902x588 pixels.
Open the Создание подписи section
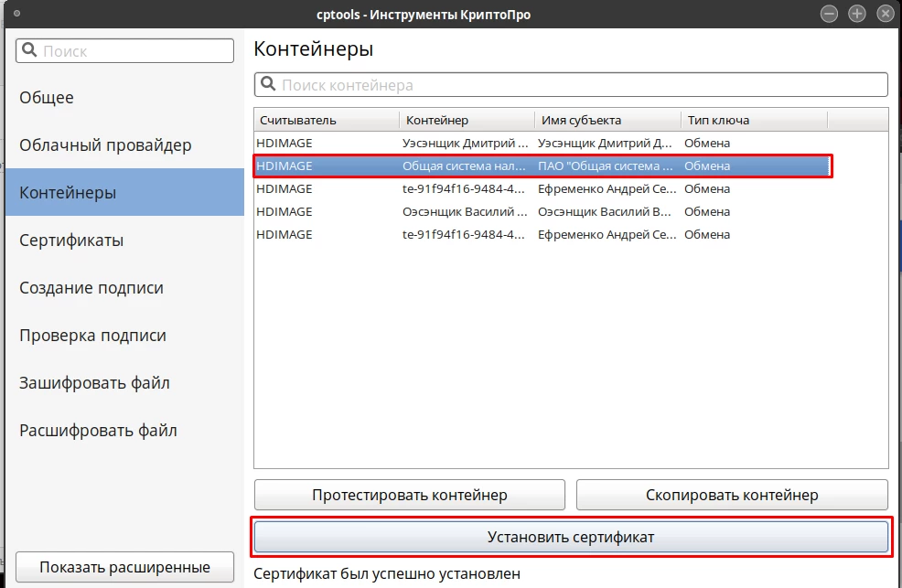tap(124, 287)
